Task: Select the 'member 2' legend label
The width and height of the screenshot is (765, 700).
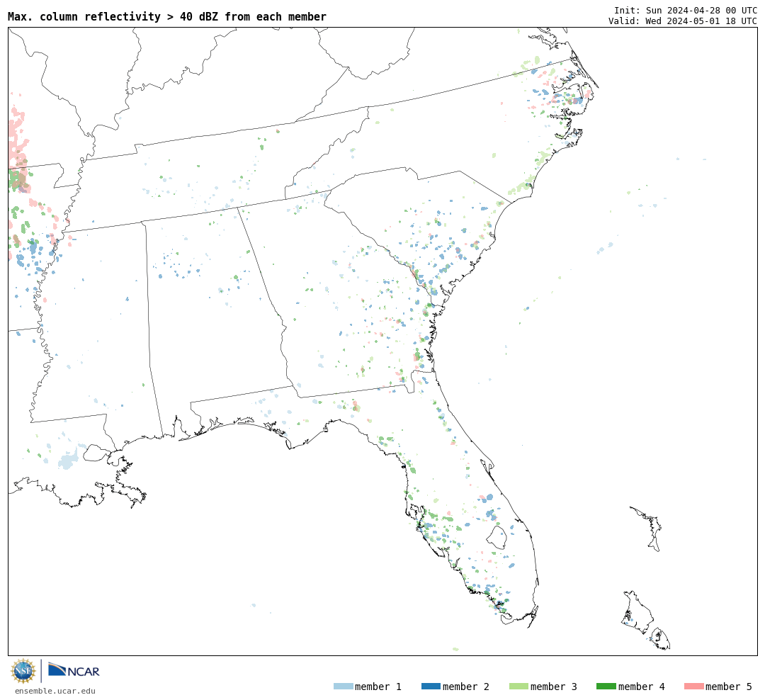Action: coord(466,687)
